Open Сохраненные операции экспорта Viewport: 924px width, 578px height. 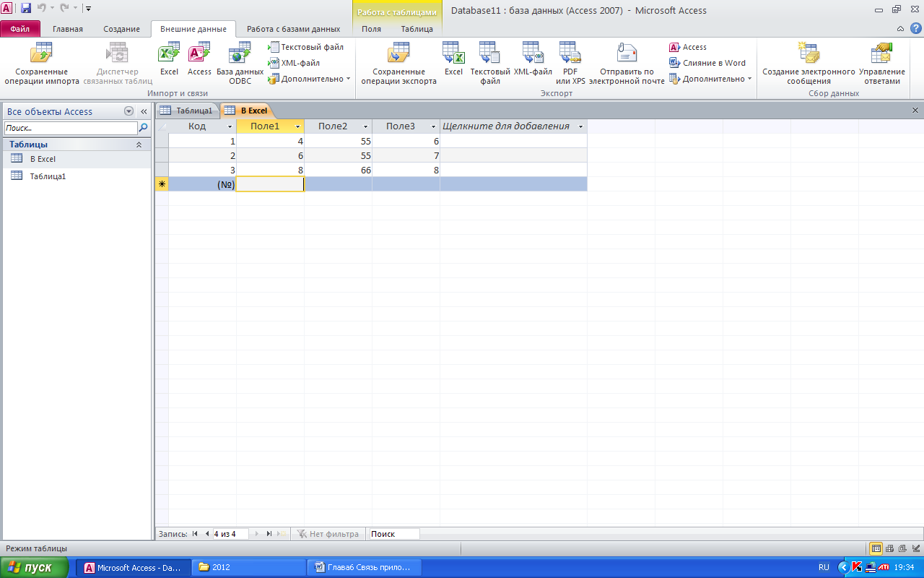coord(398,64)
